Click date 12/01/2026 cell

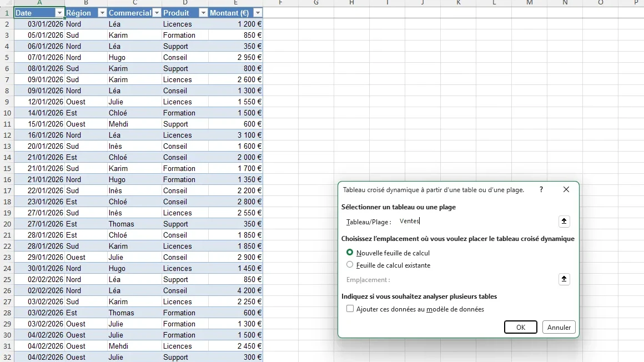39,102
